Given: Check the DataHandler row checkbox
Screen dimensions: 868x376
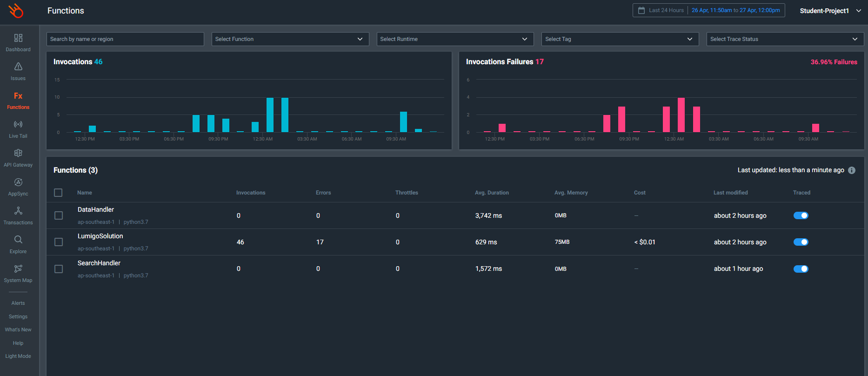Looking at the screenshot, I should [59, 215].
